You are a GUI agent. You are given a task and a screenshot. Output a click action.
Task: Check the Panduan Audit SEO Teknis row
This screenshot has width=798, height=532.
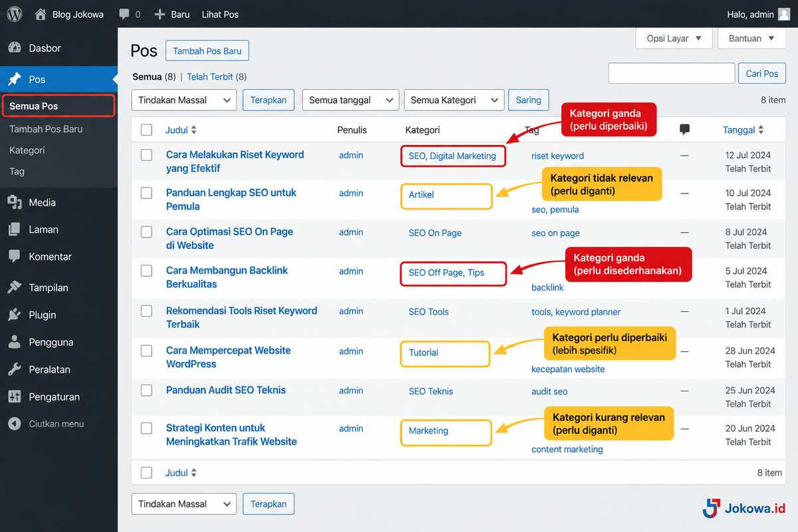tap(146, 390)
